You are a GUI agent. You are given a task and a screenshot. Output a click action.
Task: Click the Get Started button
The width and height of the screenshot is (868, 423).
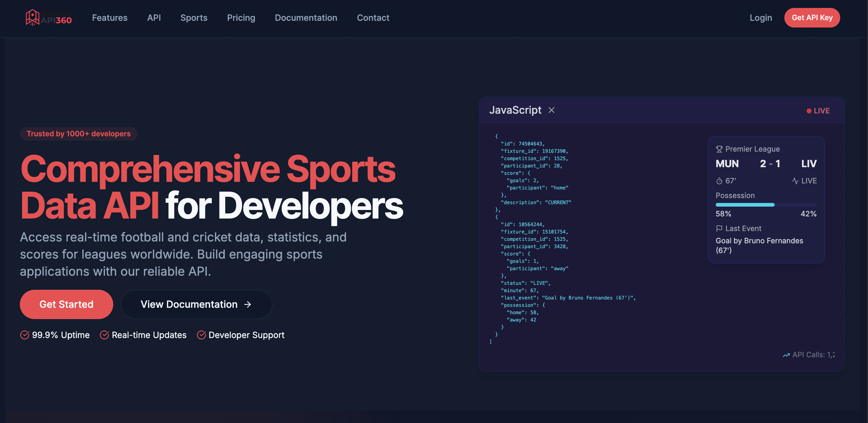tap(66, 304)
